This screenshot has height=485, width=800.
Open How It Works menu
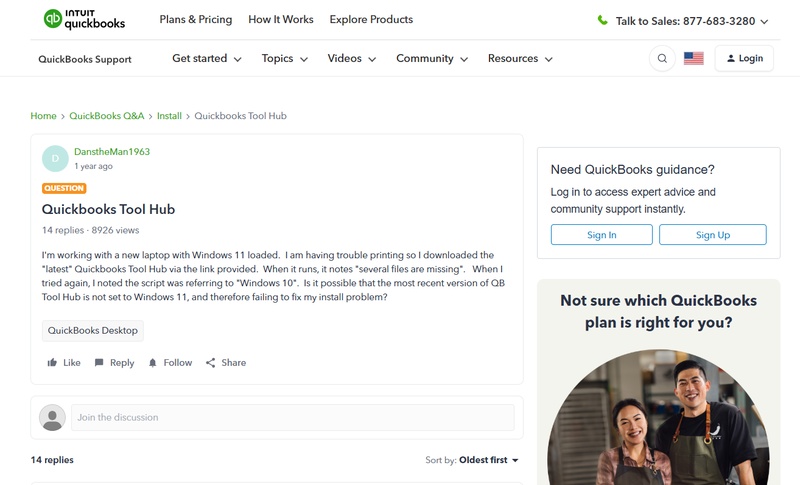(x=281, y=19)
